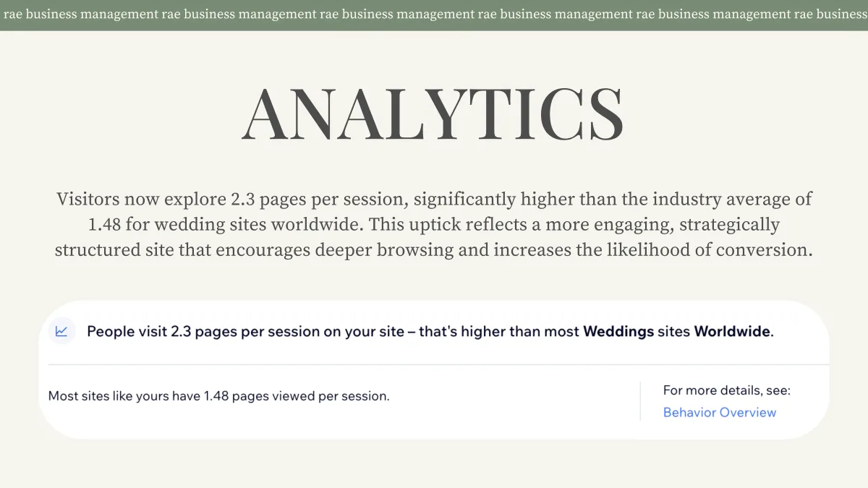This screenshot has height=488, width=868.
Task: Click the cut-off "rae business" text at banner end
Action: (830, 14)
